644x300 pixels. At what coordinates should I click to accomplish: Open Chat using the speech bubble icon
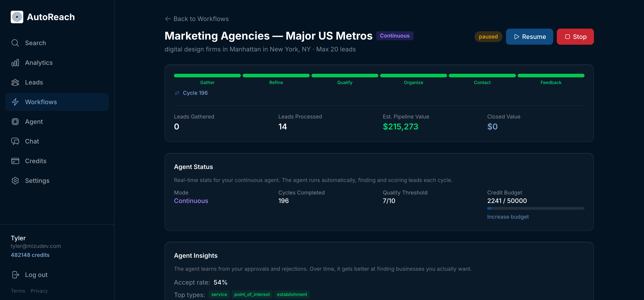coord(15,141)
